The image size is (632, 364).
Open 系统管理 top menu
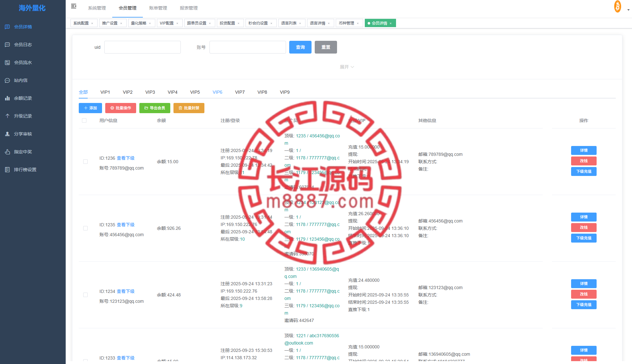click(x=97, y=8)
